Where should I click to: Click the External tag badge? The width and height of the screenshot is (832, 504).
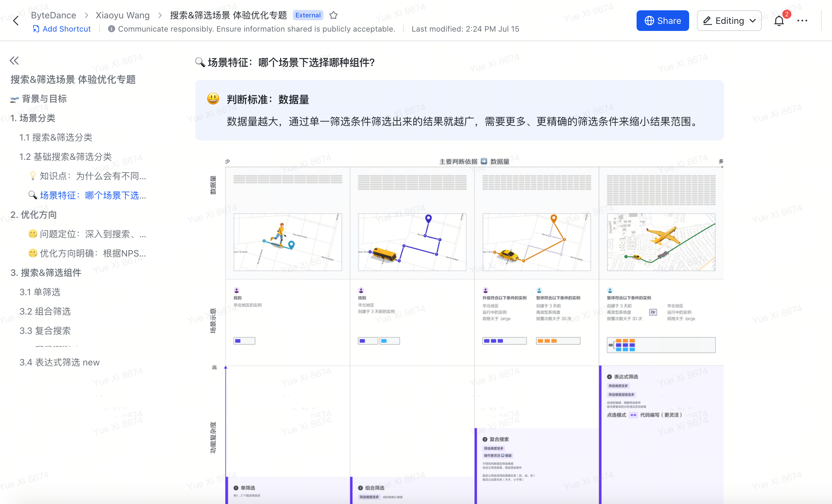pyautogui.click(x=308, y=15)
